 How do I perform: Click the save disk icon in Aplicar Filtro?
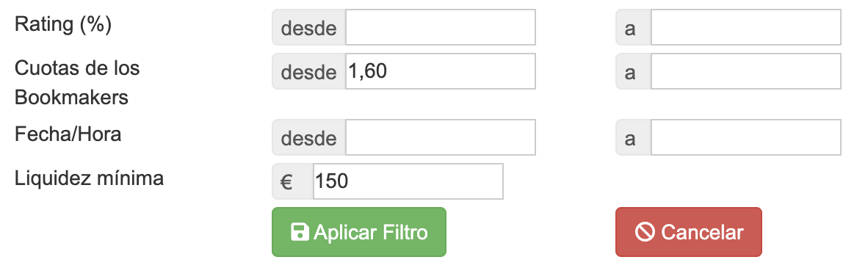(x=300, y=232)
